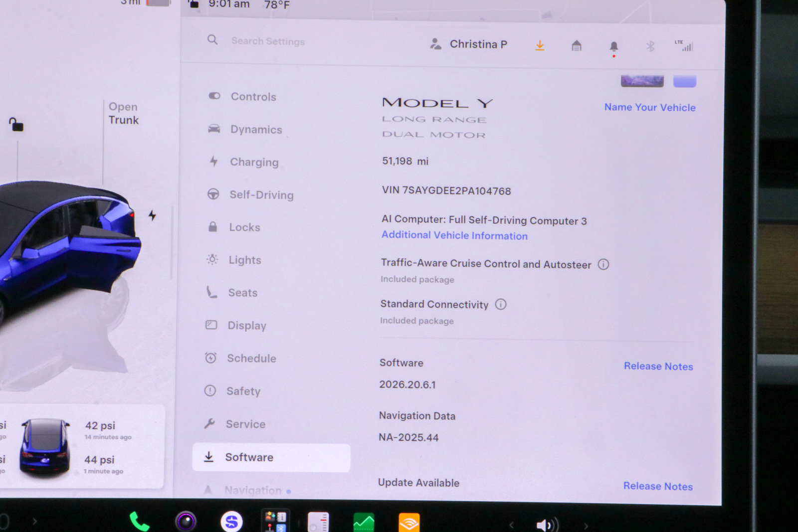The height and width of the screenshot is (532, 798).
Task: Open the garage HomeLink icon
Action: tap(577, 46)
